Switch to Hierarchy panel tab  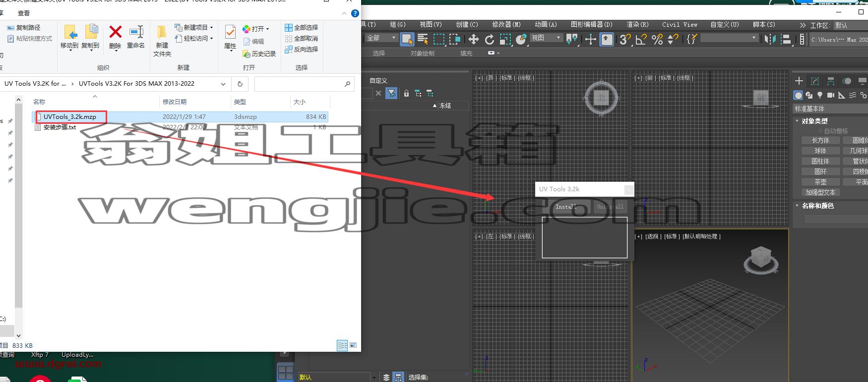pos(831,81)
